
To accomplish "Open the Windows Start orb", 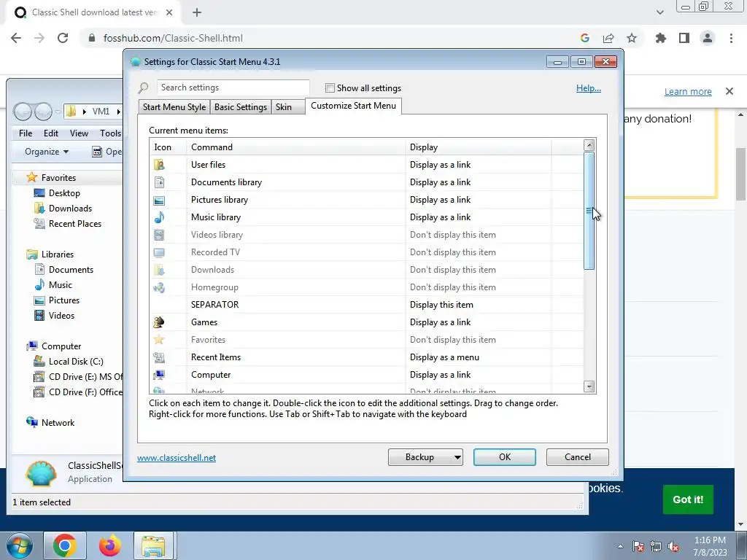I will pyautogui.click(x=20, y=545).
